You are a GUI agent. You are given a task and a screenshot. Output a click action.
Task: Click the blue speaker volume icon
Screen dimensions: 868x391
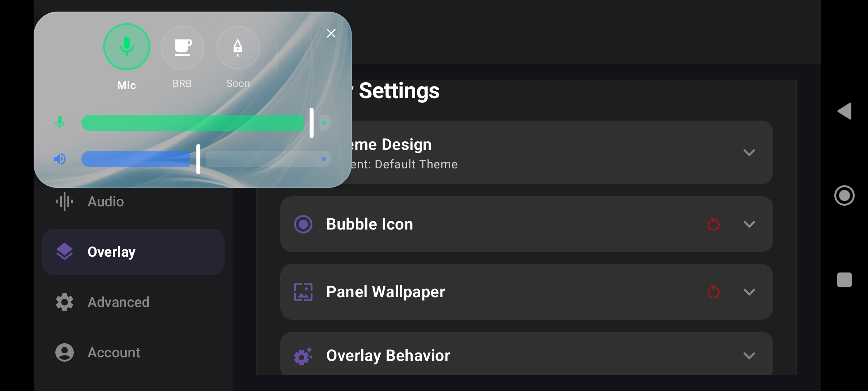(60, 159)
